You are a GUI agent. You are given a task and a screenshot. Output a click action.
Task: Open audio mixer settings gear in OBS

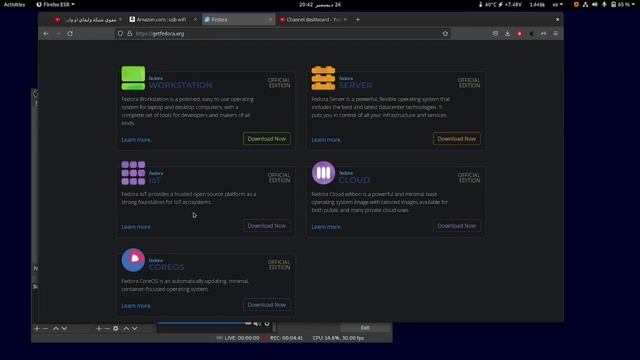pyautogui.click(x=267, y=324)
